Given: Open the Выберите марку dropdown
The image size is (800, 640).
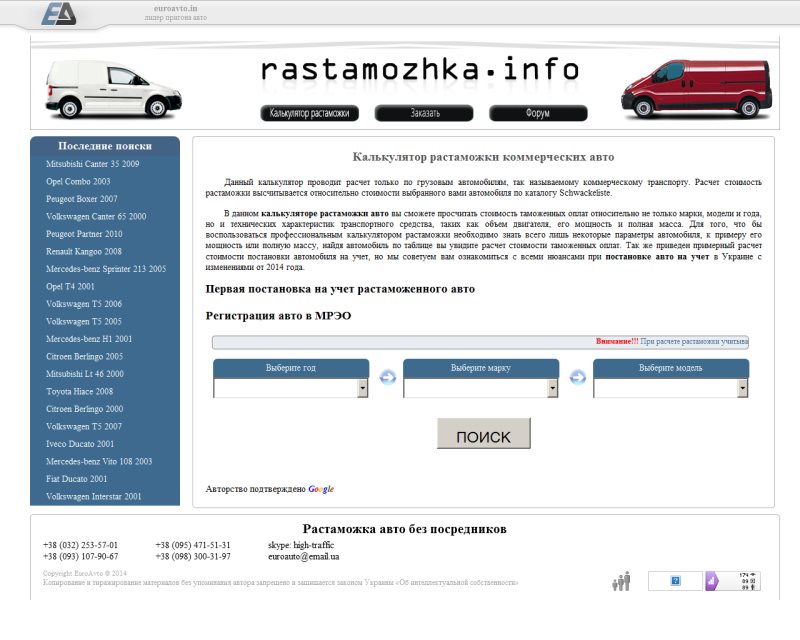Looking at the screenshot, I should point(480,388).
